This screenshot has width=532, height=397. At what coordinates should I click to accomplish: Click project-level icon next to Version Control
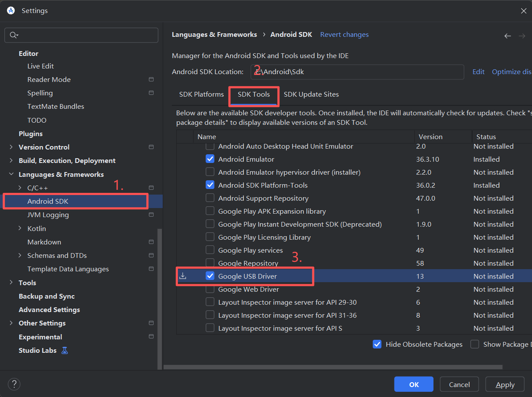tap(151, 147)
